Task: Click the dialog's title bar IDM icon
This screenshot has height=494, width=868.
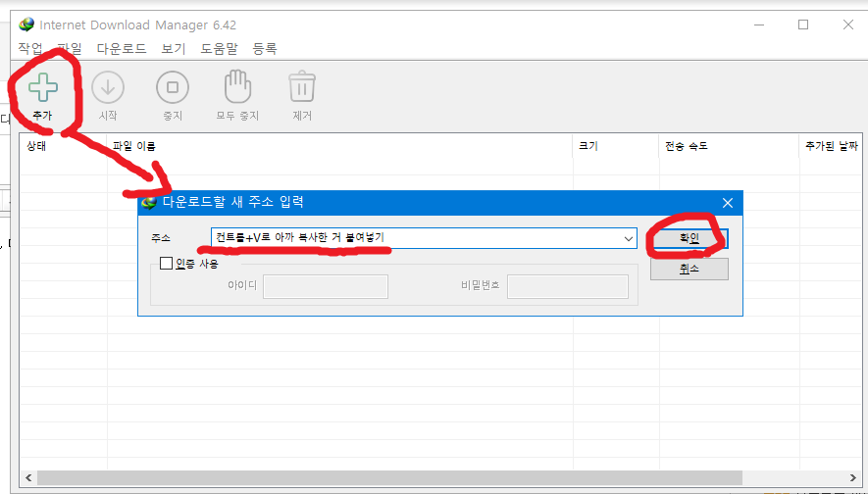Action: (149, 203)
